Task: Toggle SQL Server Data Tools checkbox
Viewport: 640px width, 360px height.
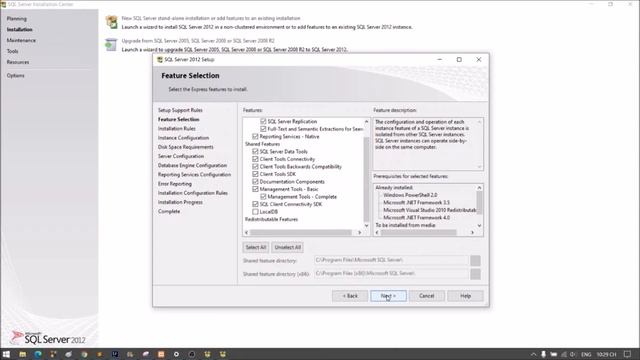Action: (x=255, y=151)
